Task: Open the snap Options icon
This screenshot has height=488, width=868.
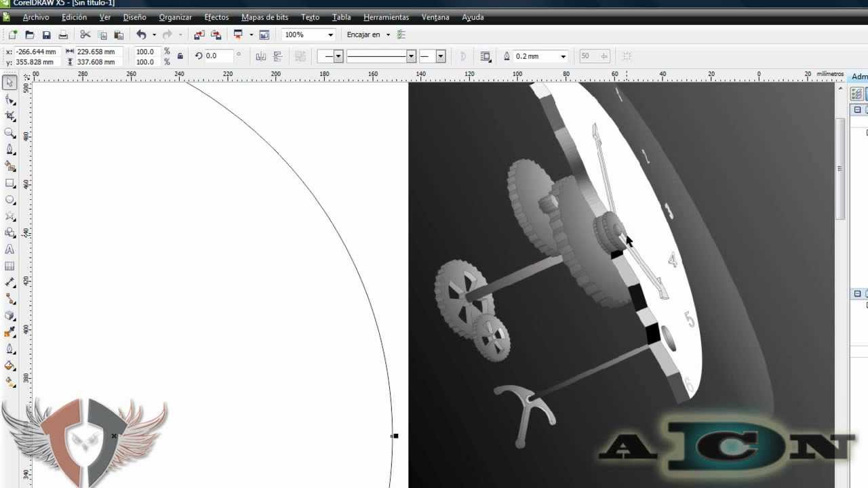Action: click(x=401, y=35)
